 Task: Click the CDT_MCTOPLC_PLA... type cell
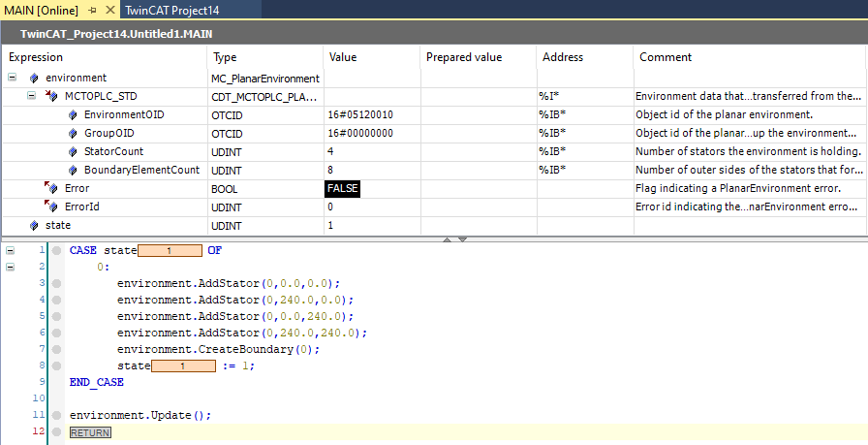click(x=264, y=97)
